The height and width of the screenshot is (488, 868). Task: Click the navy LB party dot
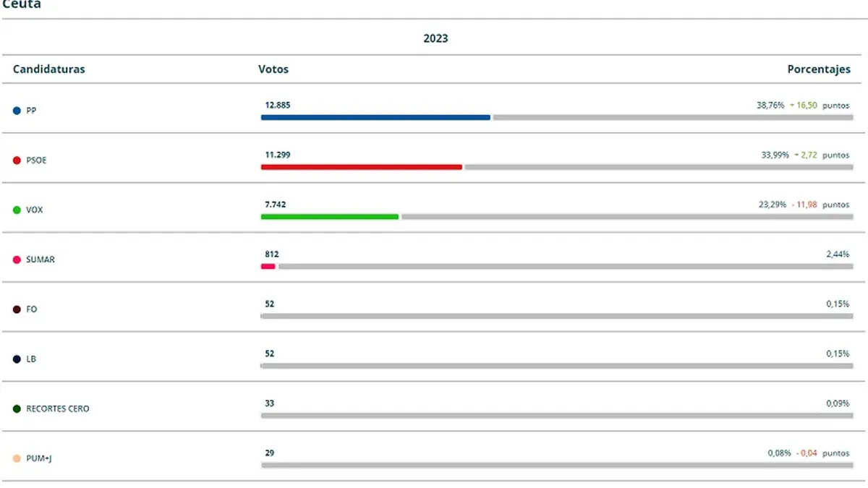tap(17, 359)
